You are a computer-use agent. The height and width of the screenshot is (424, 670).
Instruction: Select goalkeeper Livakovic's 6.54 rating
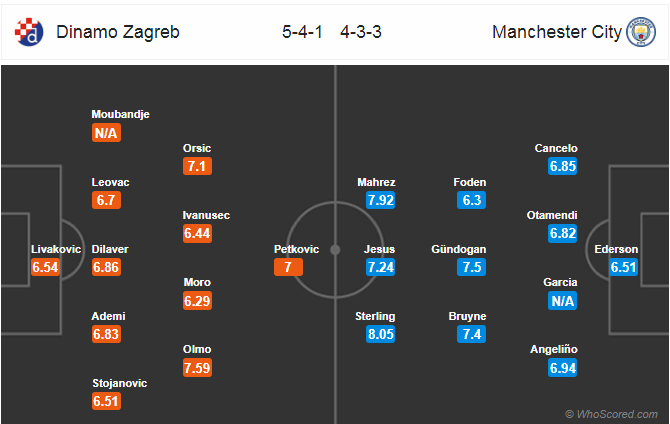(x=45, y=267)
